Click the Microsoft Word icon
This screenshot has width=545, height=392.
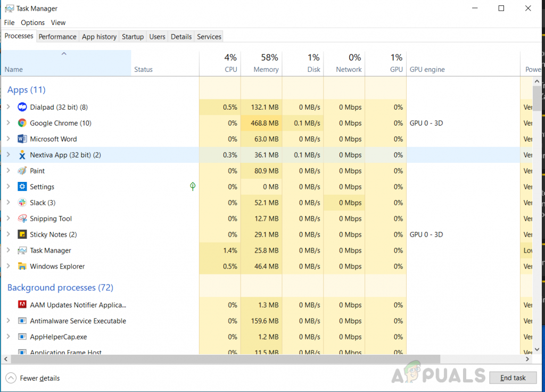pyautogui.click(x=22, y=139)
